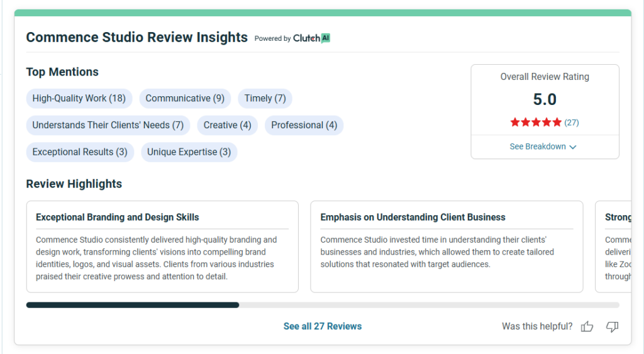Select the Unique Expertise (3) tag
The width and height of the screenshot is (644, 354).
189,152
